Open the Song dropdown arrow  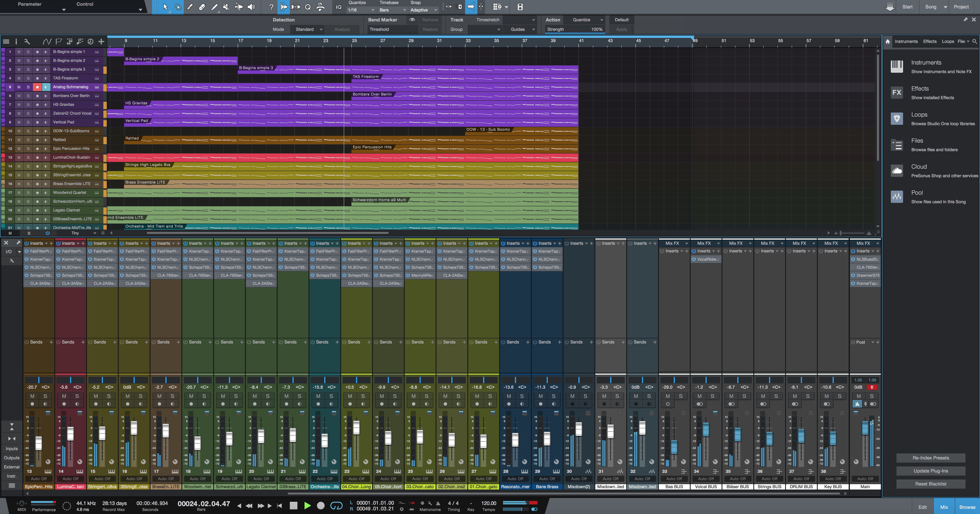click(945, 7)
